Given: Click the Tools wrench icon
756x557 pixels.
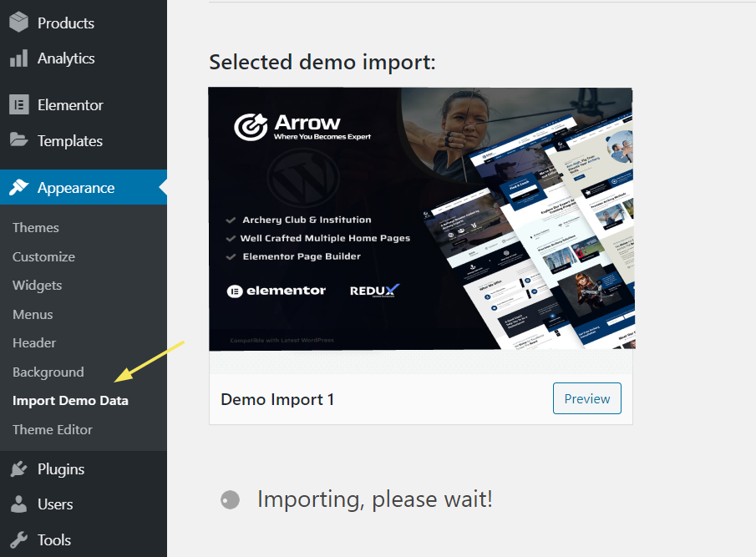Looking at the screenshot, I should [18, 539].
